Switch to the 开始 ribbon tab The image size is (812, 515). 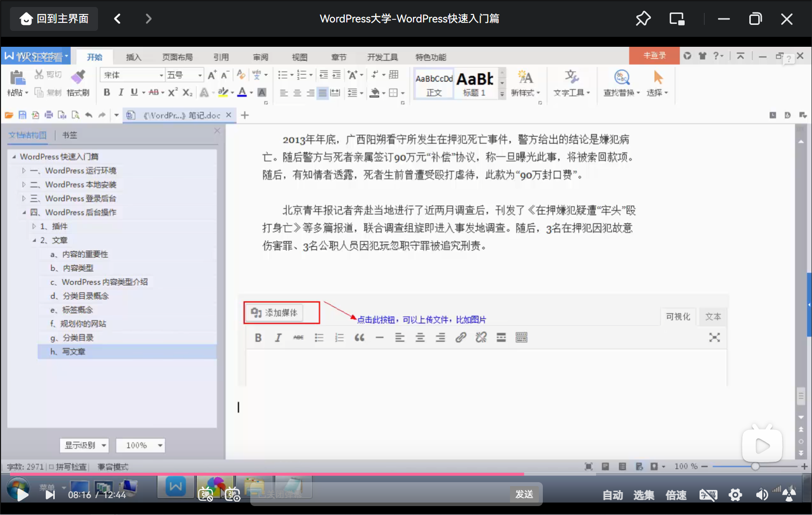pos(95,57)
